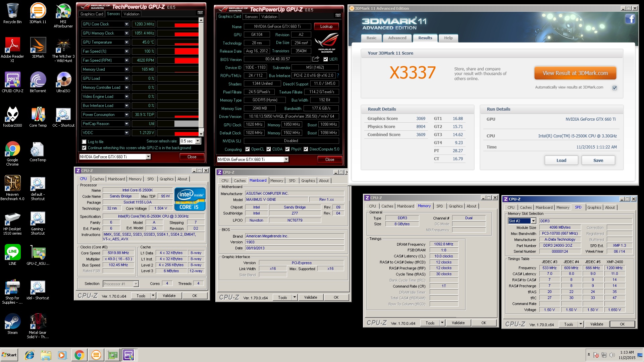644x362 pixels.
Task: Click the Chrome taskbar icon
Action: coord(79,355)
